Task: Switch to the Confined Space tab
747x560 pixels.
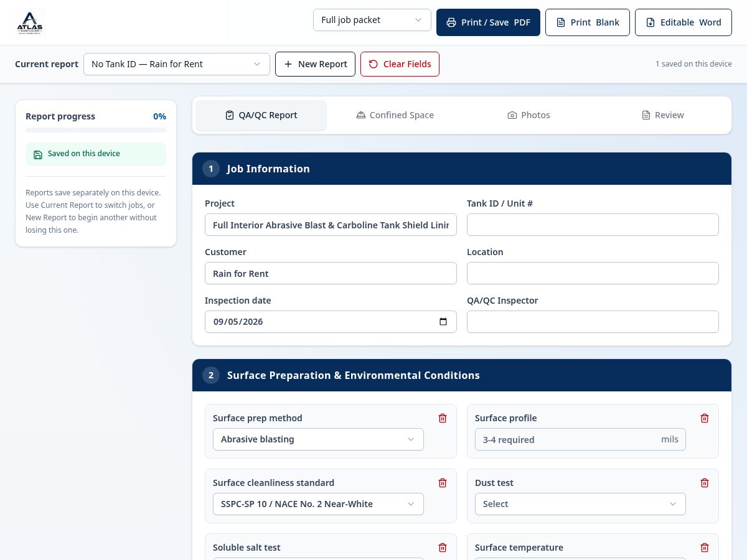Action: (x=395, y=115)
